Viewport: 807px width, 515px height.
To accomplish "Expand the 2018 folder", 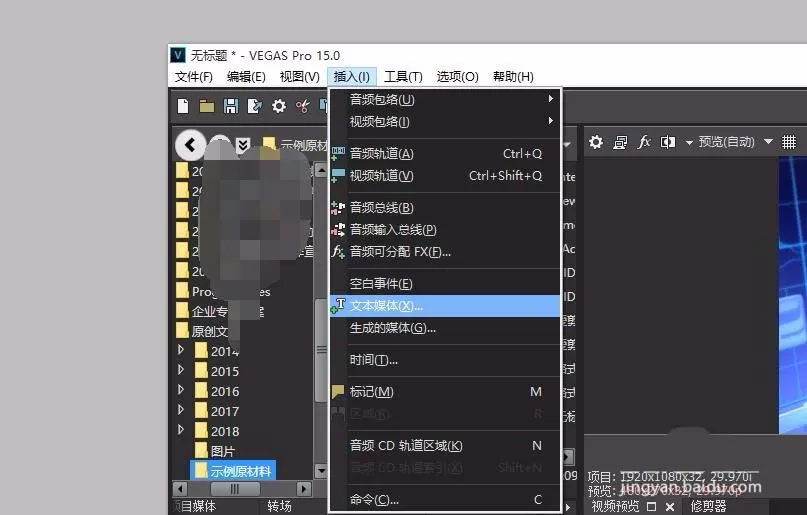I will click(181, 430).
